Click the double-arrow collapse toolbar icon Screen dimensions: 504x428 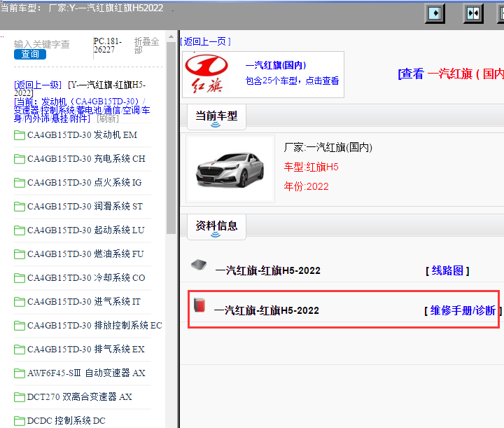tap(473, 13)
